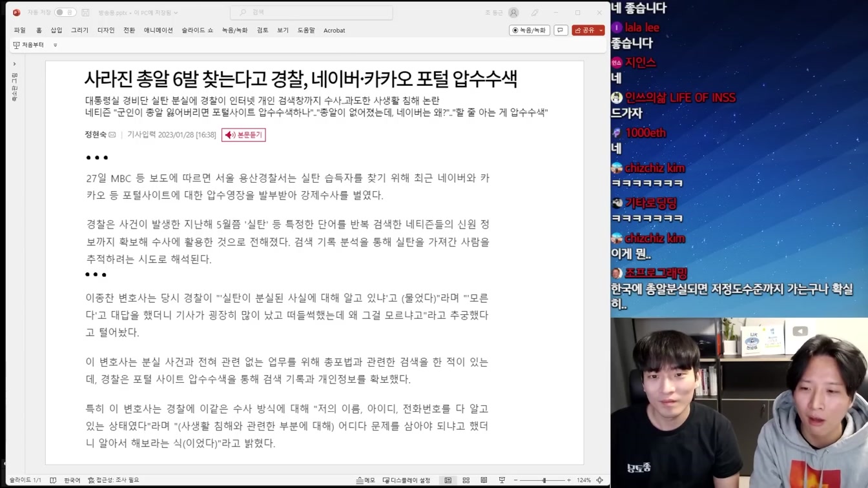Start the Slide Show view icon in status bar
The width and height of the screenshot is (868, 488).
click(502, 480)
